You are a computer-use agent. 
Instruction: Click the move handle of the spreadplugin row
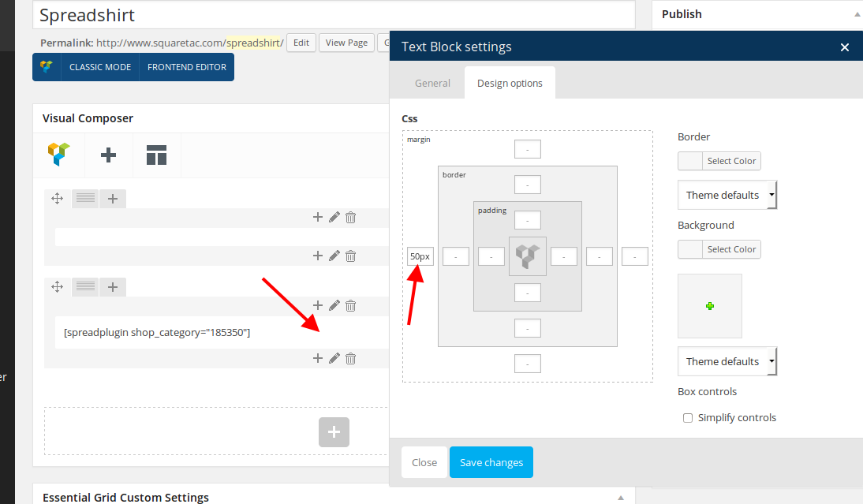pos(58,286)
